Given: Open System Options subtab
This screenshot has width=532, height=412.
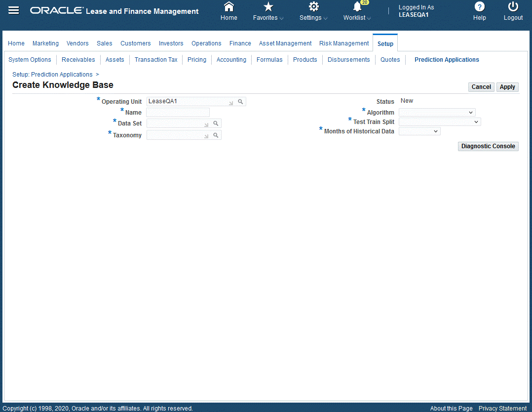Looking at the screenshot, I should (x=30, y=60).
